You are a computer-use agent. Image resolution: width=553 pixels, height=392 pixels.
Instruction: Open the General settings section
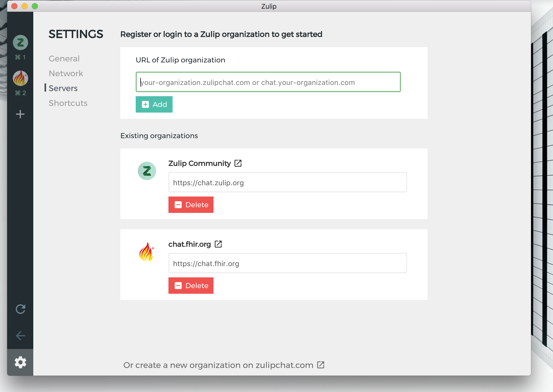pyautogui.click(x=64, y=59)
